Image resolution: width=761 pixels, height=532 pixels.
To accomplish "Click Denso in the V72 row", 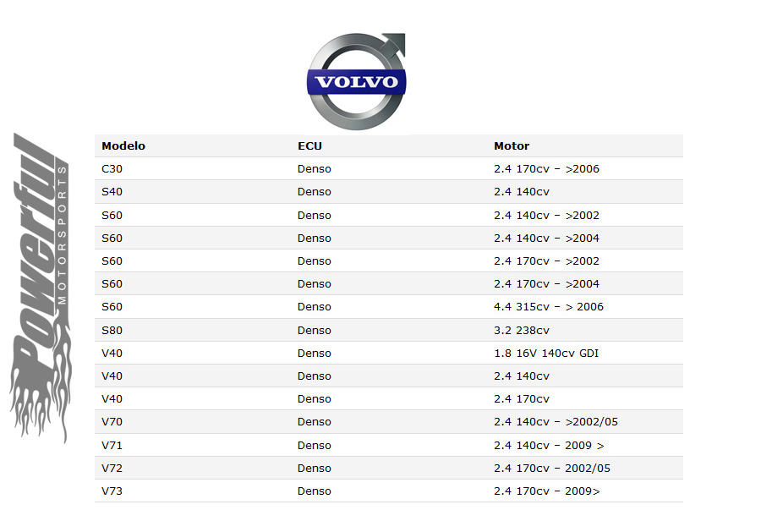I will (314, 469).
